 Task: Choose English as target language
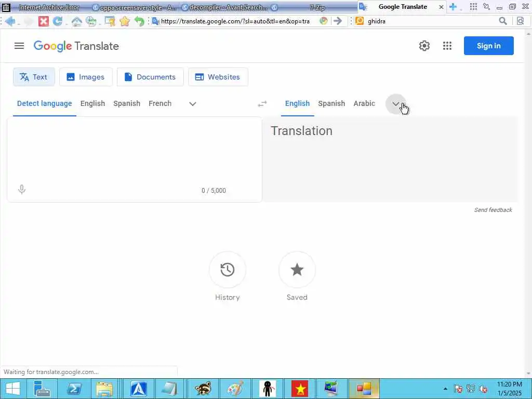tap(297, 103)
